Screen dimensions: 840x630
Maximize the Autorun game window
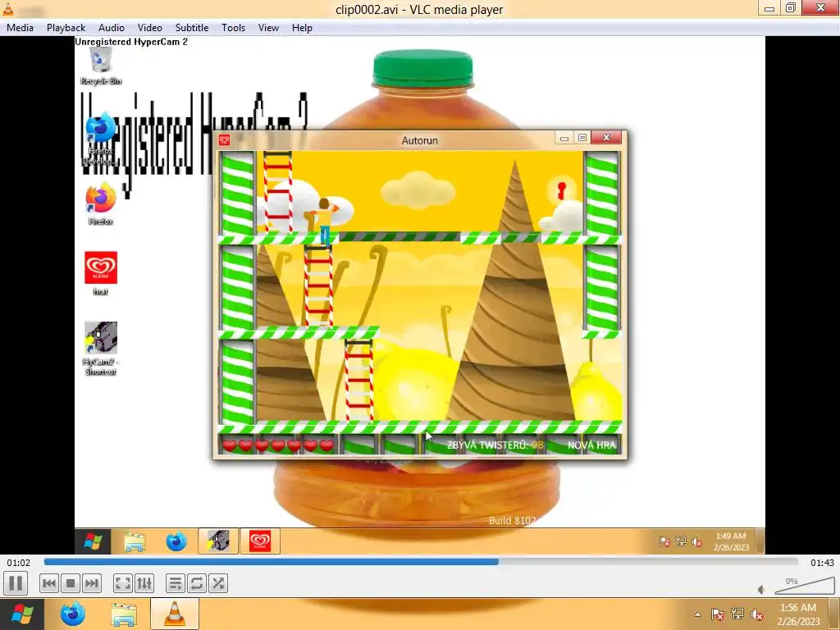582,138
